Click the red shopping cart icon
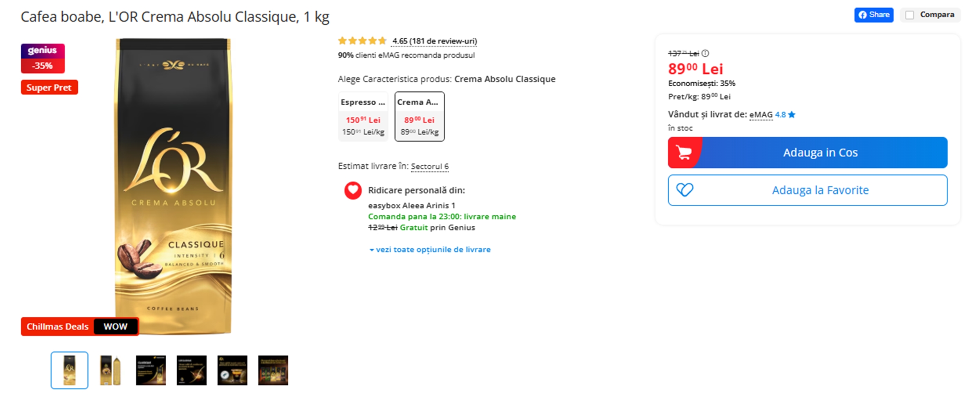980x398 pixels. click(684, 153)
